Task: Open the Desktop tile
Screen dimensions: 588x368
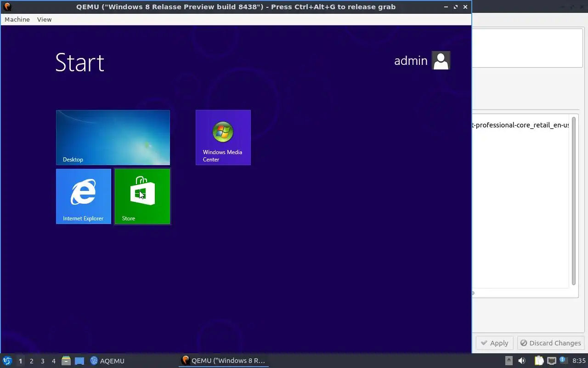Action: pyautogui.click(x=113, y=138)
